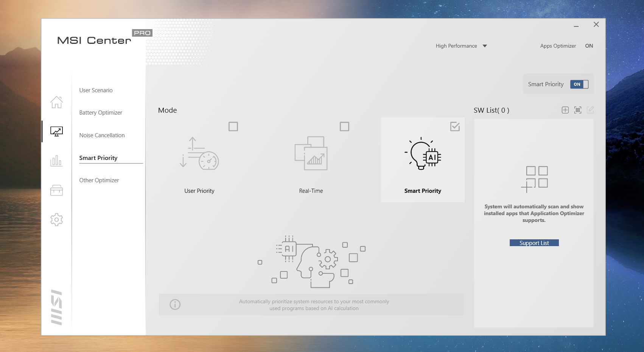Viewport: 644px width, 352px height.
Task: Click the SW List edit pencil icon
Action: tap(590, 110)
